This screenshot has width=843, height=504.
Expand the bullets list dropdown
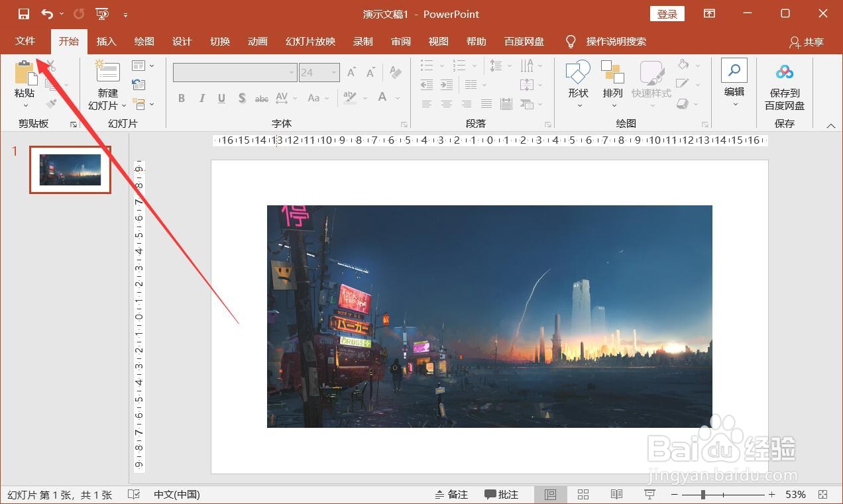pyautogui.click(x=441, y=66)
